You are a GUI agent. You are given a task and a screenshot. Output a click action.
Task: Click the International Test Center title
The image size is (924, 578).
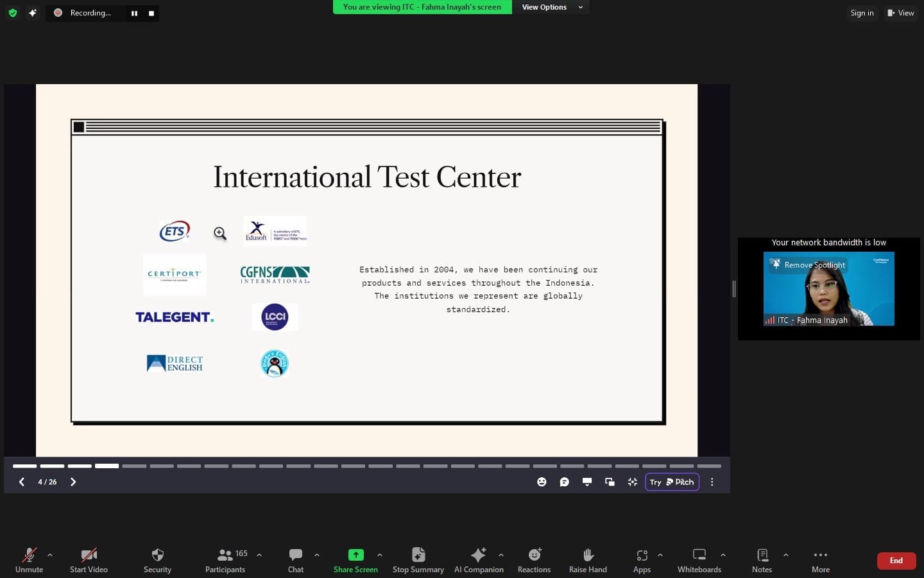pyautogui.click(x=367, y=177)
